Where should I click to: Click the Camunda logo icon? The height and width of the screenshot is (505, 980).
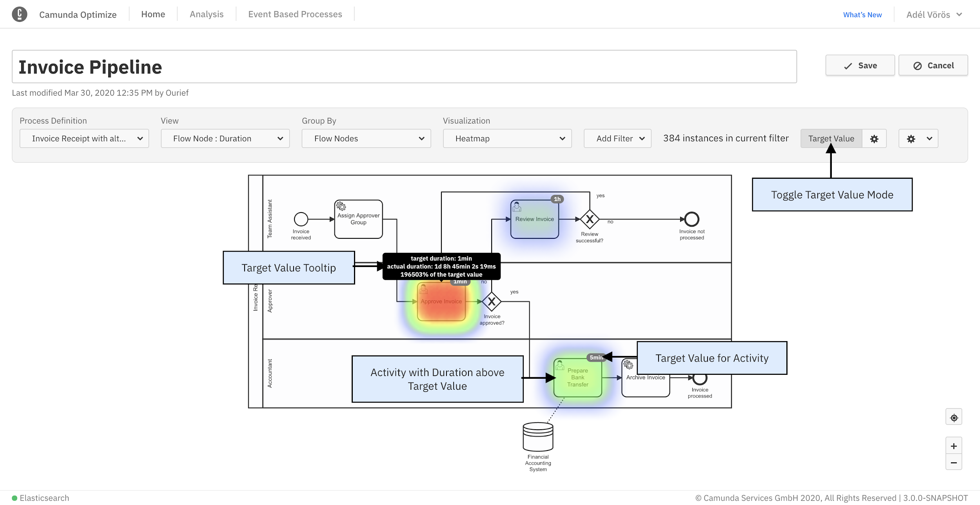19,15
